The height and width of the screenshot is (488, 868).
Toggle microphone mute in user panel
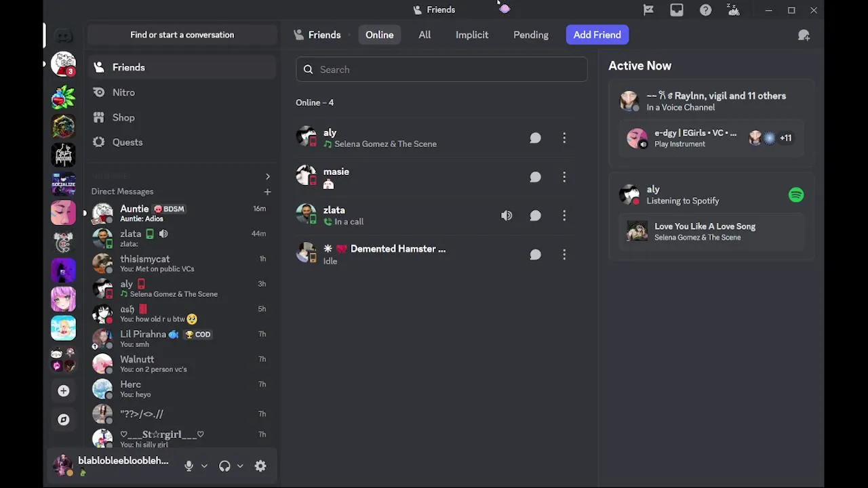click(x=189, y=466)
